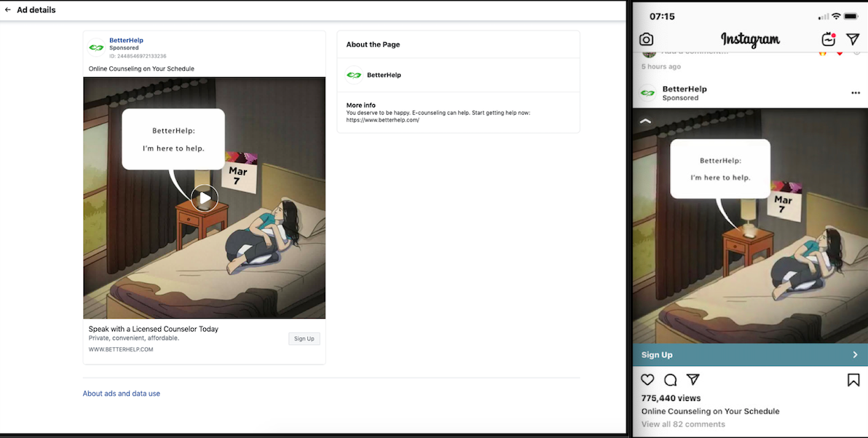The height and width of the screenshot is (438, 868).
Task: Open View all 82 comments
Action: pos(683,424)
